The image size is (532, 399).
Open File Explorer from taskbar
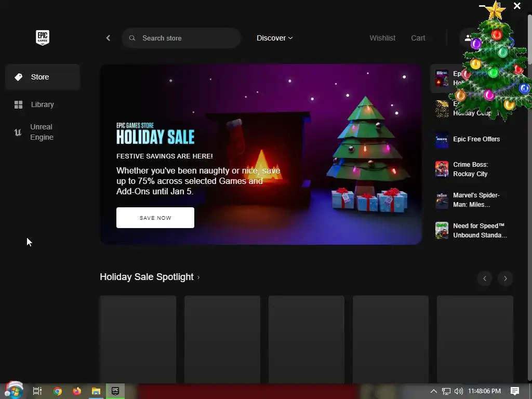pyautogui.click(x=96, y=391)
